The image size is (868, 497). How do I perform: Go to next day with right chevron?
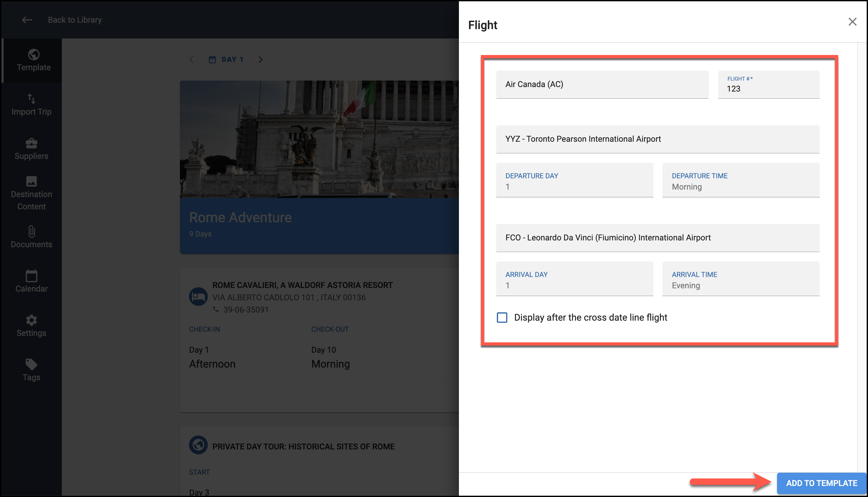click(261, 60)
